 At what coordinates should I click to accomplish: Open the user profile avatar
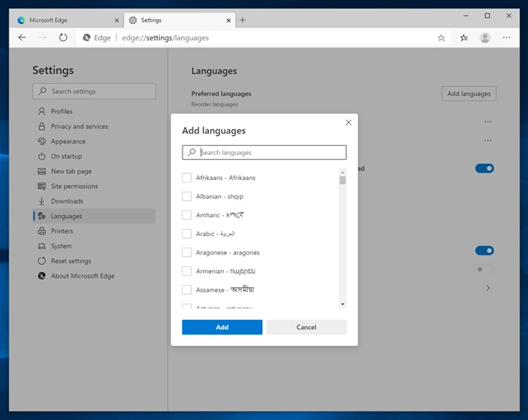[x=485, y=38]
